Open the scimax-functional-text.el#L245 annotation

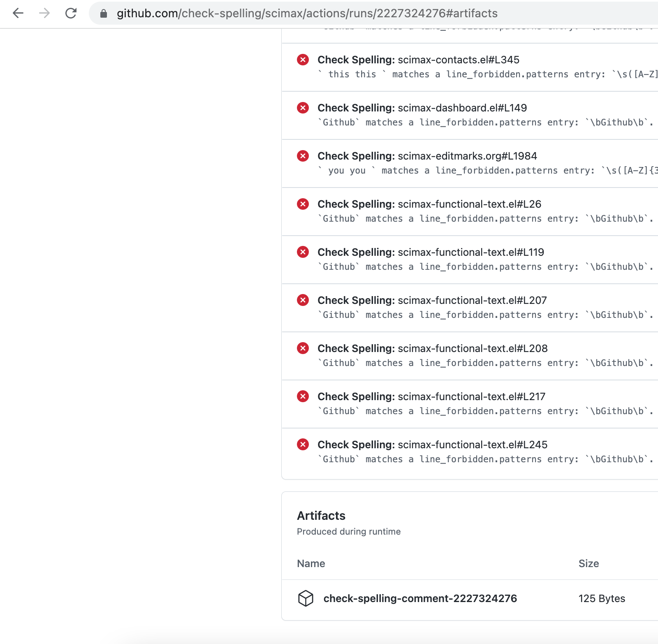pos(433,445)
